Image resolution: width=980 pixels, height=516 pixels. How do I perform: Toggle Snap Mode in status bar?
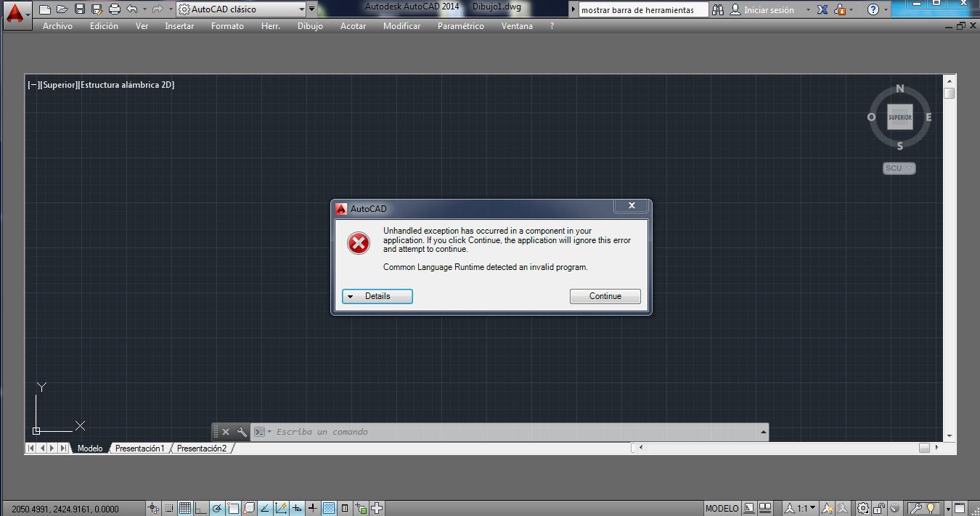click(168, 508)
